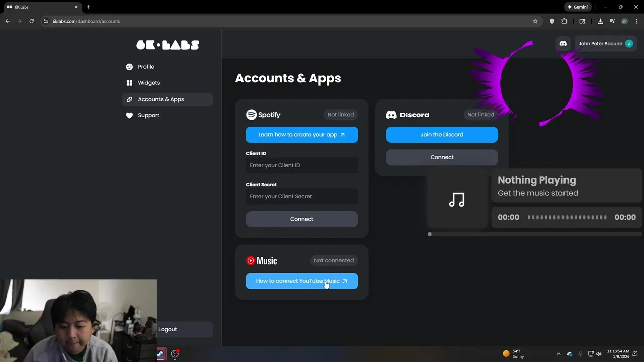
Task: Expand the hidden system tray icons chevron
Action: 558,354
